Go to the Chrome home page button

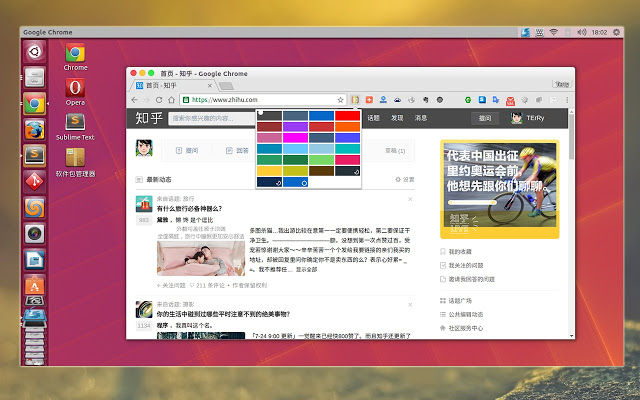(x=171, y=100)
